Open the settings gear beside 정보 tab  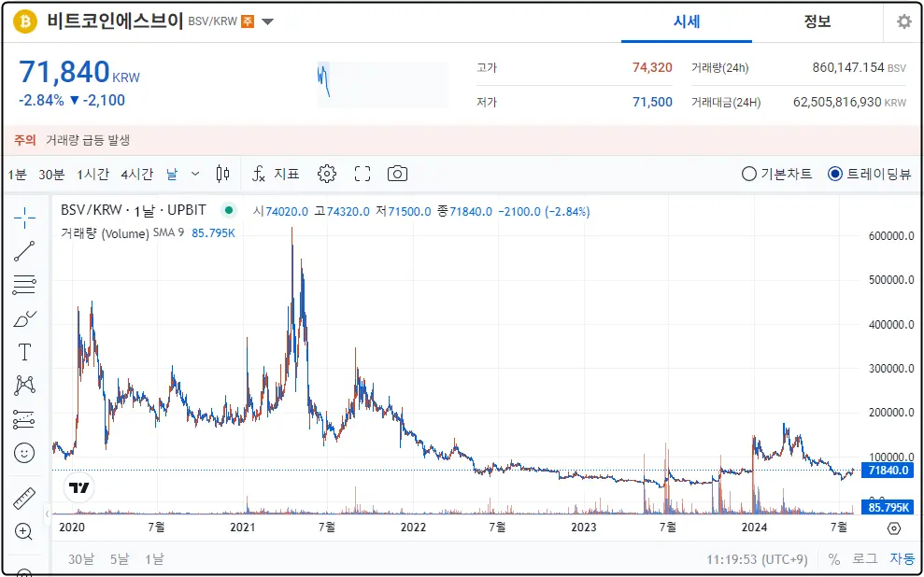point(904,22)
